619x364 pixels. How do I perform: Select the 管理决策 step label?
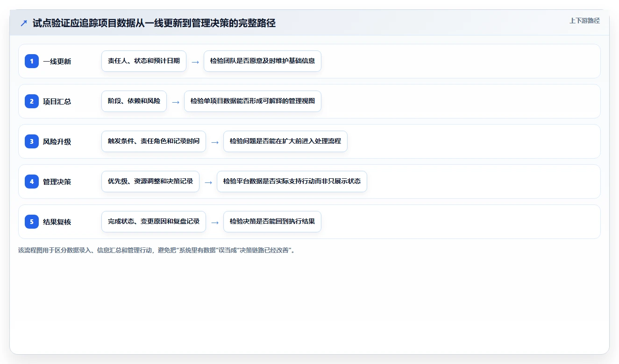coord(57,182)
